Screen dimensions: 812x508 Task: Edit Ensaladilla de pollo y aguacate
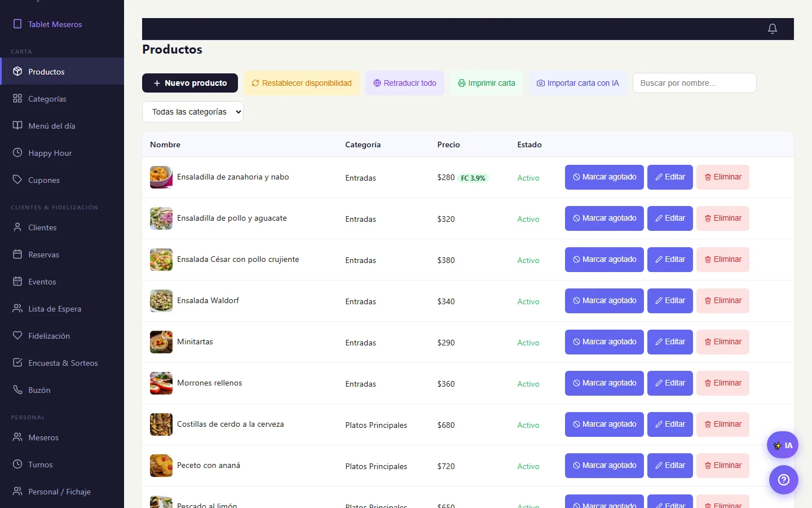click(670, 218)
